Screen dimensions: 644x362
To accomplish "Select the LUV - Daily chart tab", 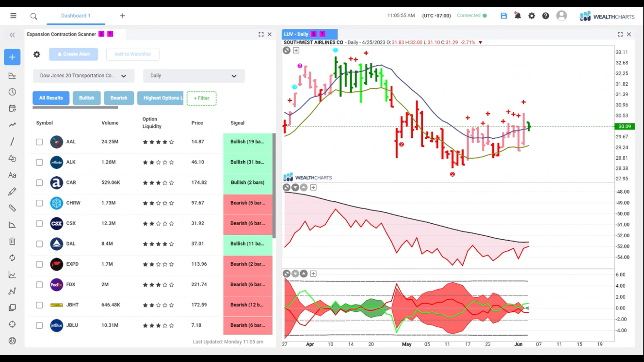I will (x=310, y=34).
